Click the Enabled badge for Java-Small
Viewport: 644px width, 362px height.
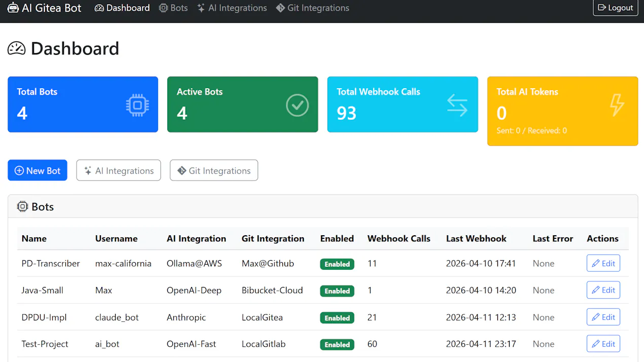coord(337,291)
